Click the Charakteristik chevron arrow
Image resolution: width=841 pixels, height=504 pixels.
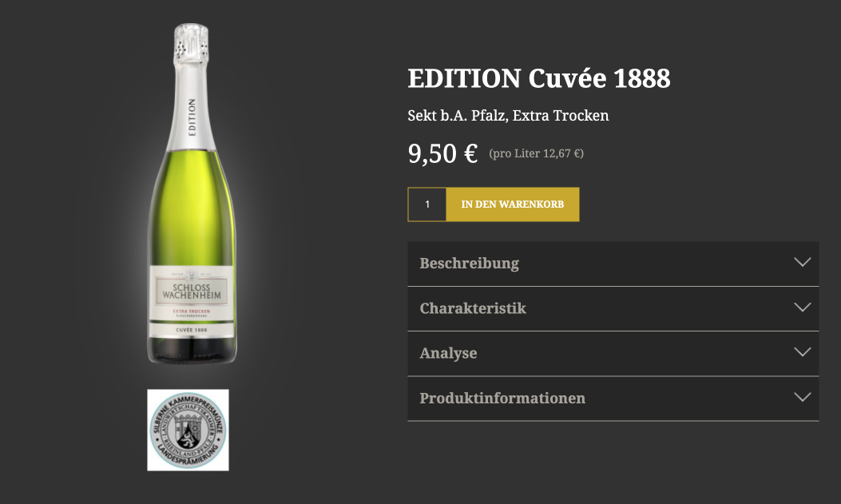pos(803,308)
